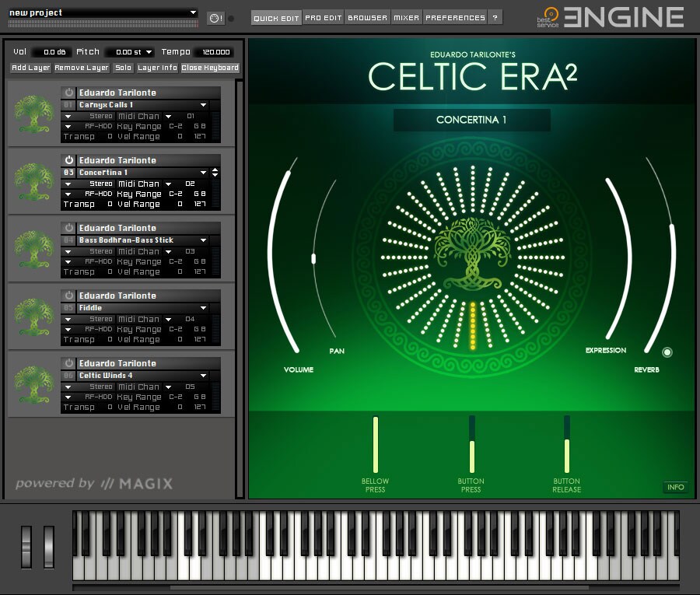
Task: Select the Celtic Winds 4 layer tree thumbnail
Action: [x=33, y=384]
